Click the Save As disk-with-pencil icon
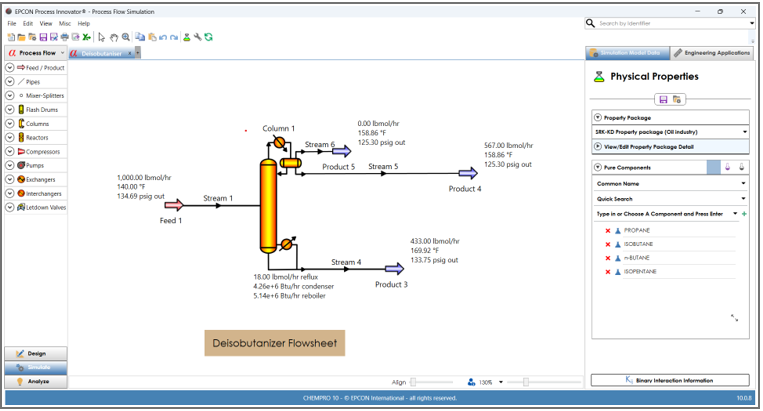Viewport: 763px width, 411px height. pyautogui.click(x=54, y=37)
